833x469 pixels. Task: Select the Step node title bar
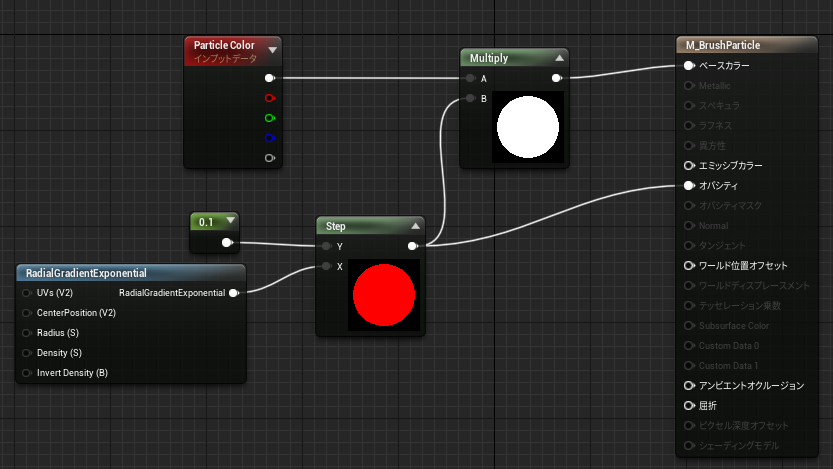370,226
